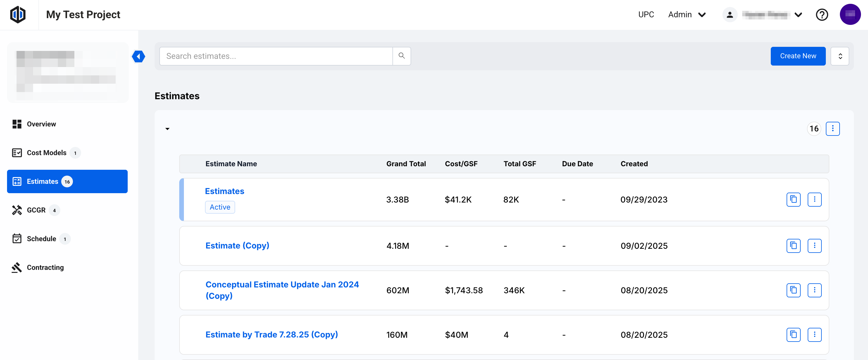Click the app logo in top-left corner
Screen dimensions: 868x360
coord(18,14)
